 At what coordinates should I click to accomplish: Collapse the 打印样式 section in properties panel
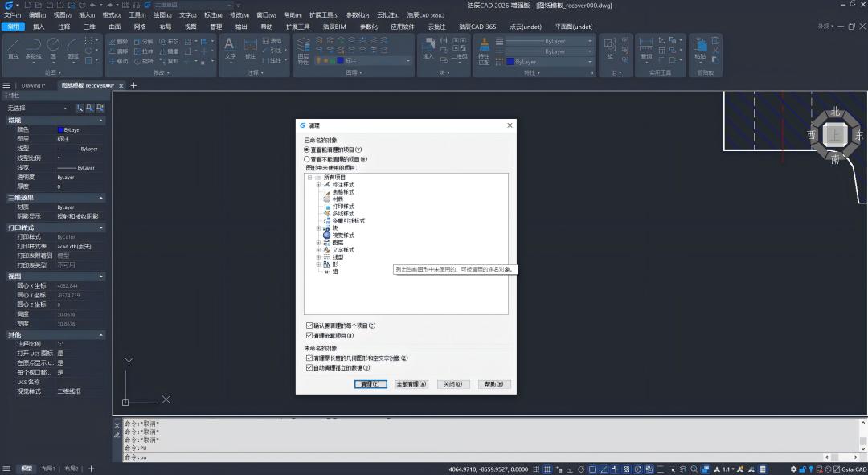(x=100, y=227)
